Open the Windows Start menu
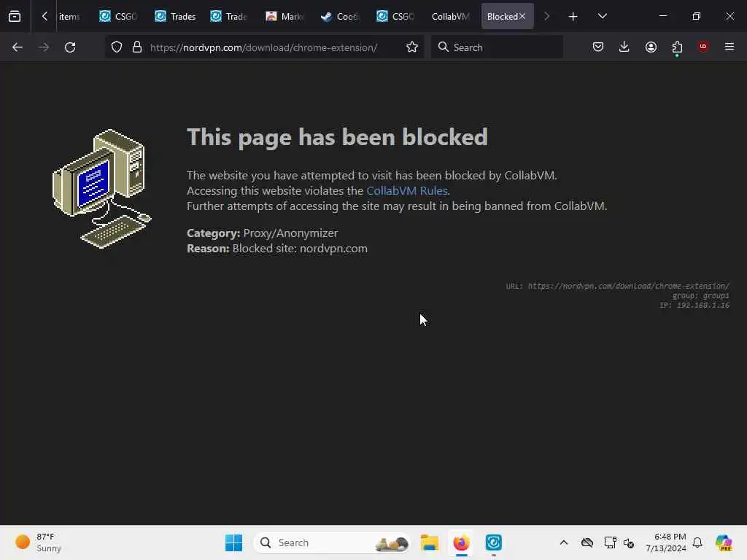The height and width of the screenshot is (560, 747). point(233,542)
